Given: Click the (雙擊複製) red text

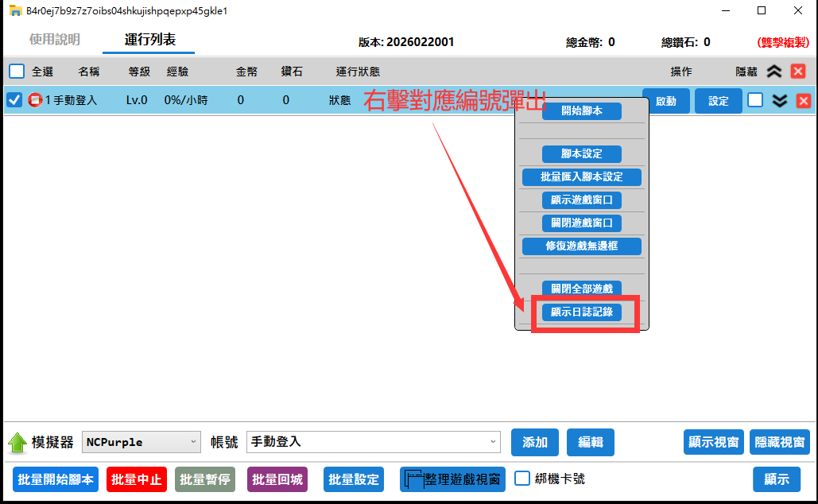Looking at the screenshot, I should (782, 42).
